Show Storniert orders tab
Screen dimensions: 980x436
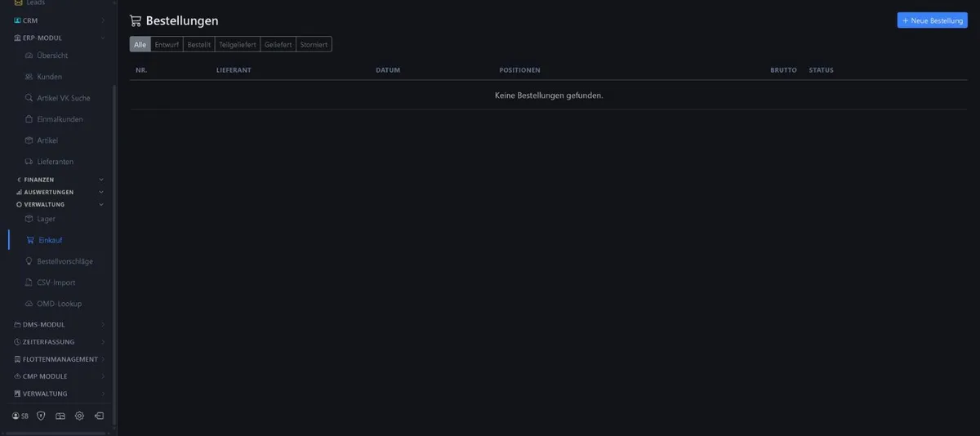click(314, 45)
